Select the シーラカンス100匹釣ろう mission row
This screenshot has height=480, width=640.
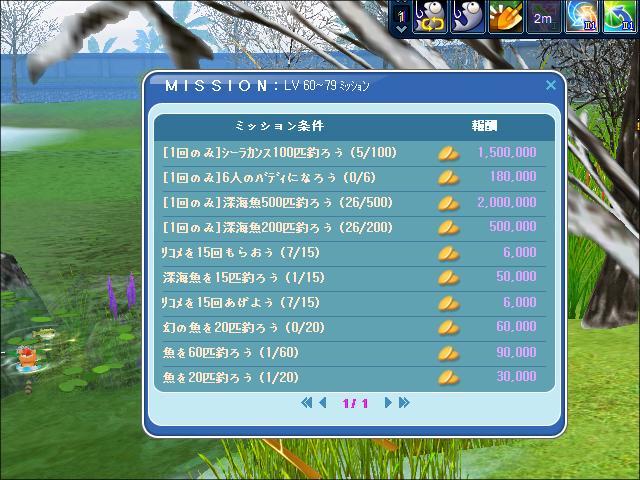tap(280, 153)
